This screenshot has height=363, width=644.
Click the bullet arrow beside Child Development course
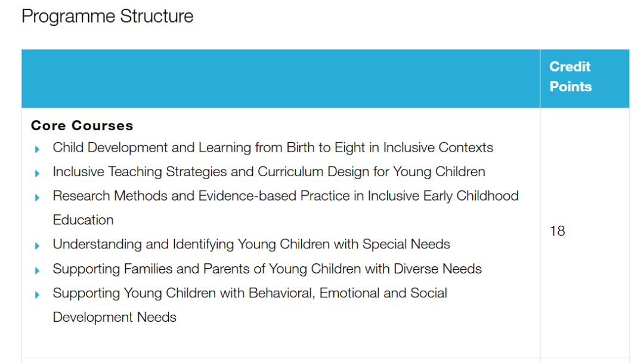38,149
